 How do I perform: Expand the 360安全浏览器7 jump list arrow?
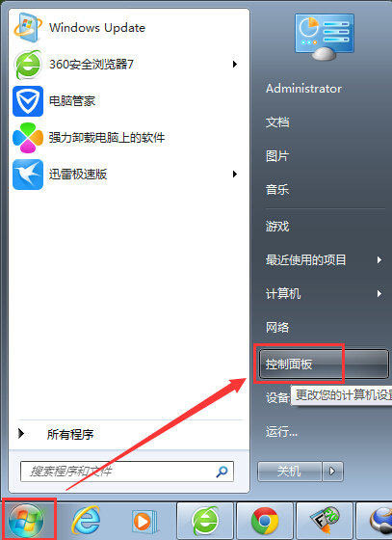tap(235, 64)
